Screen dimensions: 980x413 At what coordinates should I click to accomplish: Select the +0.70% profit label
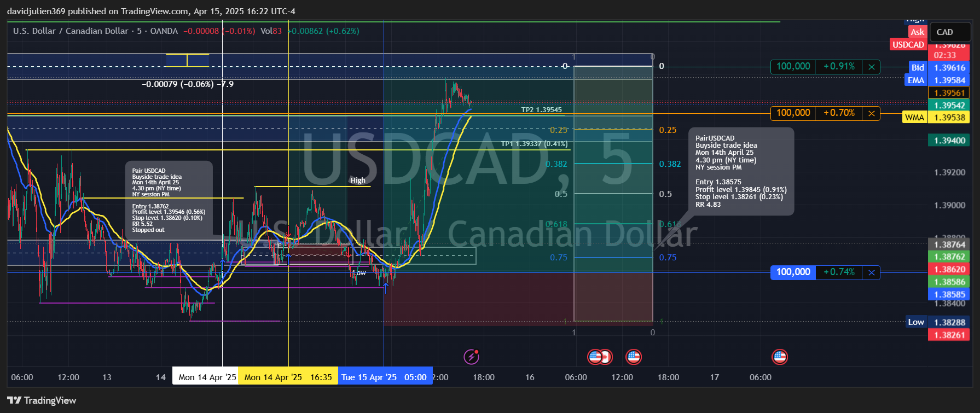pyautogui.click(x=839, y=113)
